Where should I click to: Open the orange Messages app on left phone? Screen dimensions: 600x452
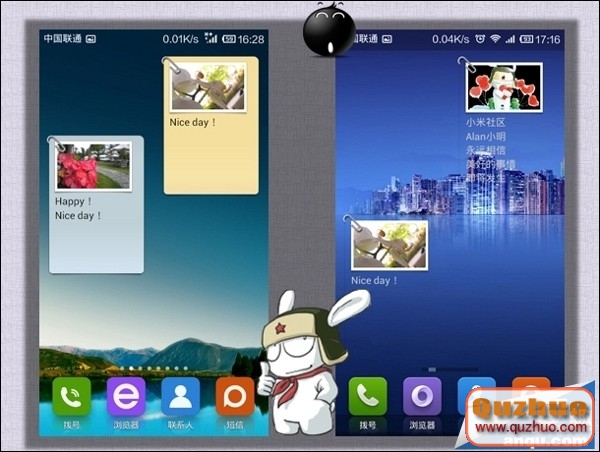point(235,397)
